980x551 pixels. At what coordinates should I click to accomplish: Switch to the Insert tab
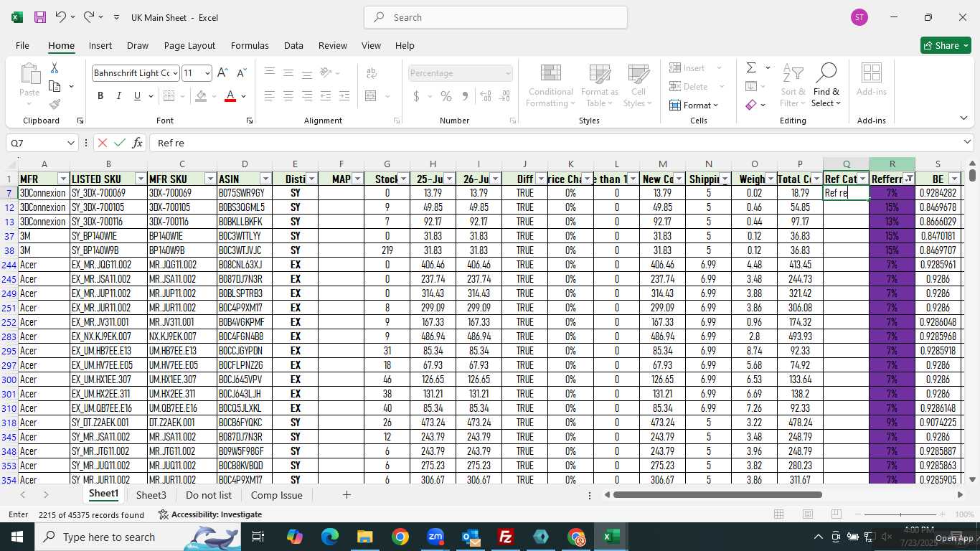[100, 45]
